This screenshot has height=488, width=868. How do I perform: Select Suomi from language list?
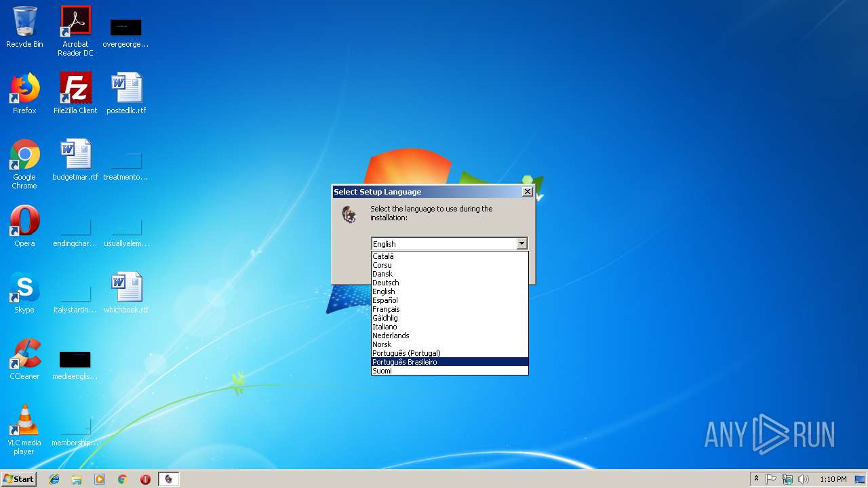(450, 371)
